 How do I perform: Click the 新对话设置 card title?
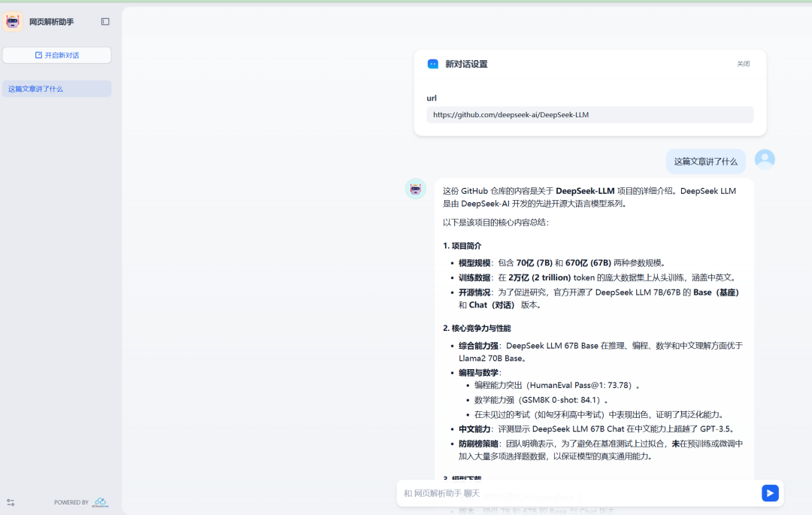click(466, 64)
